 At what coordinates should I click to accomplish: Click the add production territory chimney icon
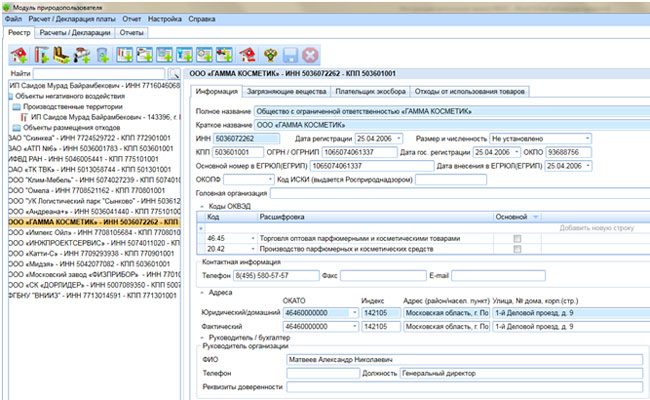click(x=41, y=55)
